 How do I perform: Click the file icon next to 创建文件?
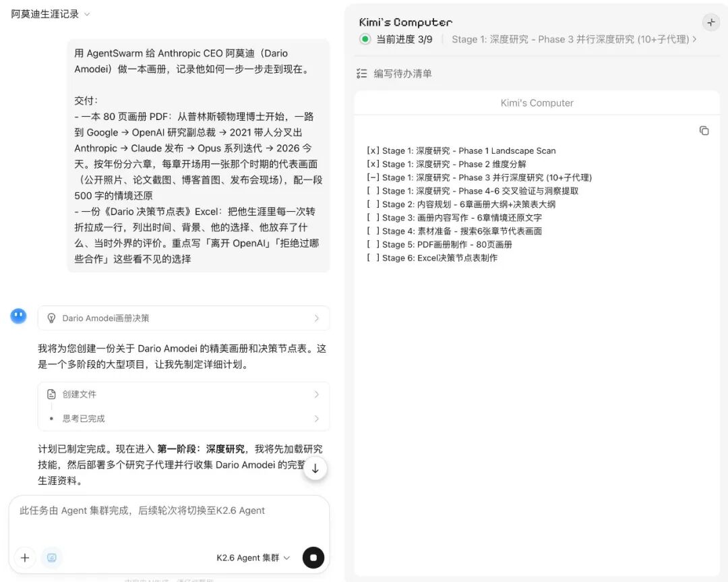(x=51, y=395)
